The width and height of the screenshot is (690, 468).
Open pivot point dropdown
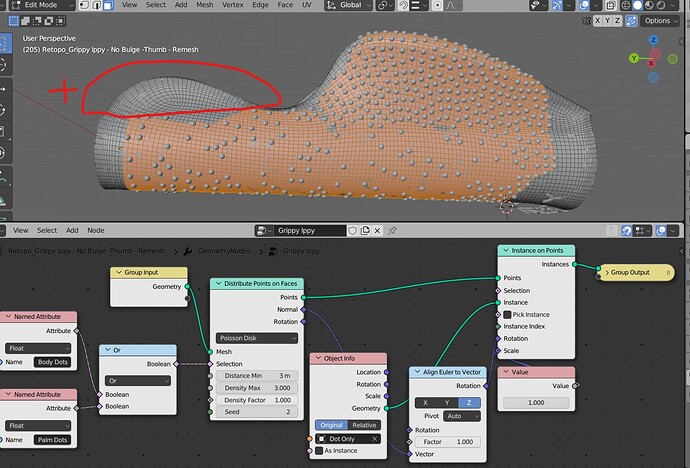(386, 5)
